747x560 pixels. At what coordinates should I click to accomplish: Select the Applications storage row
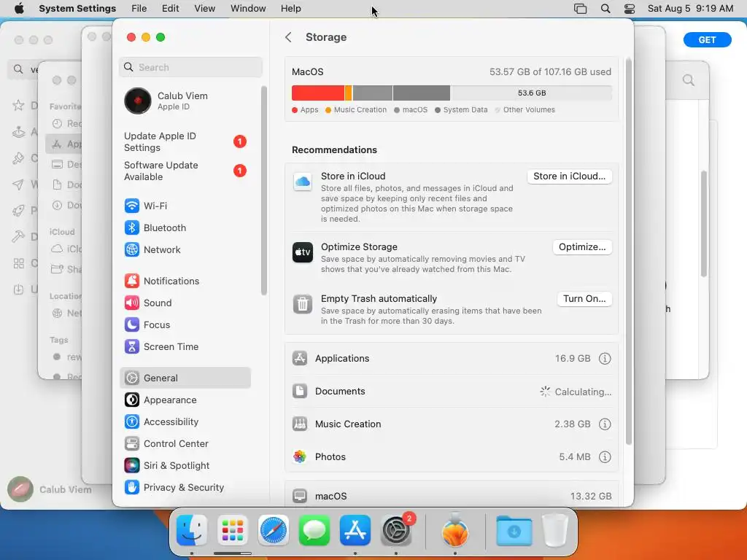coord(452,359)
